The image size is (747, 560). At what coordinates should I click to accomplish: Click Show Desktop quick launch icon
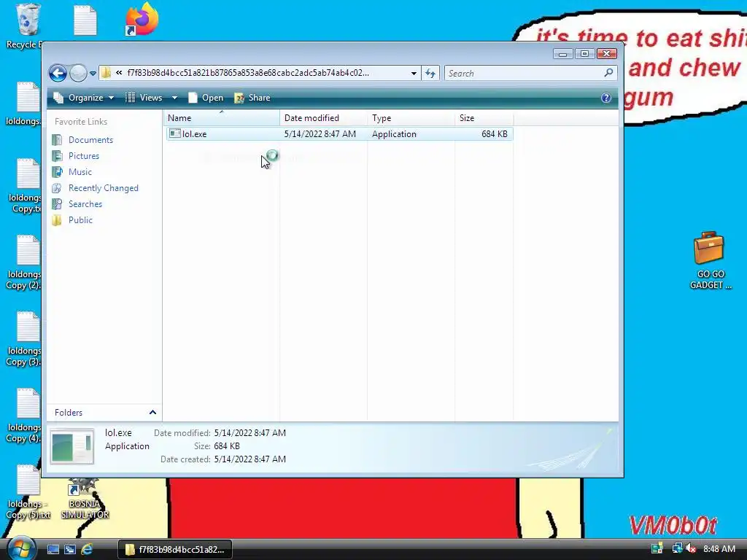53,550
